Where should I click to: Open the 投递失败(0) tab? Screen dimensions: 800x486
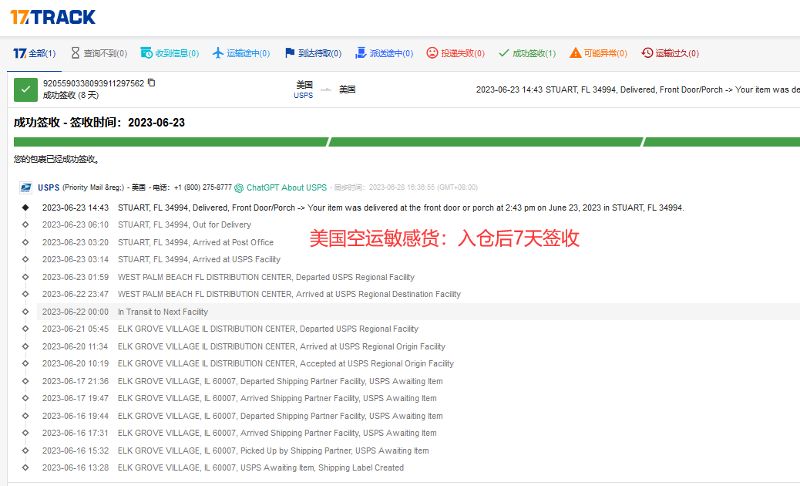(456, 53)
